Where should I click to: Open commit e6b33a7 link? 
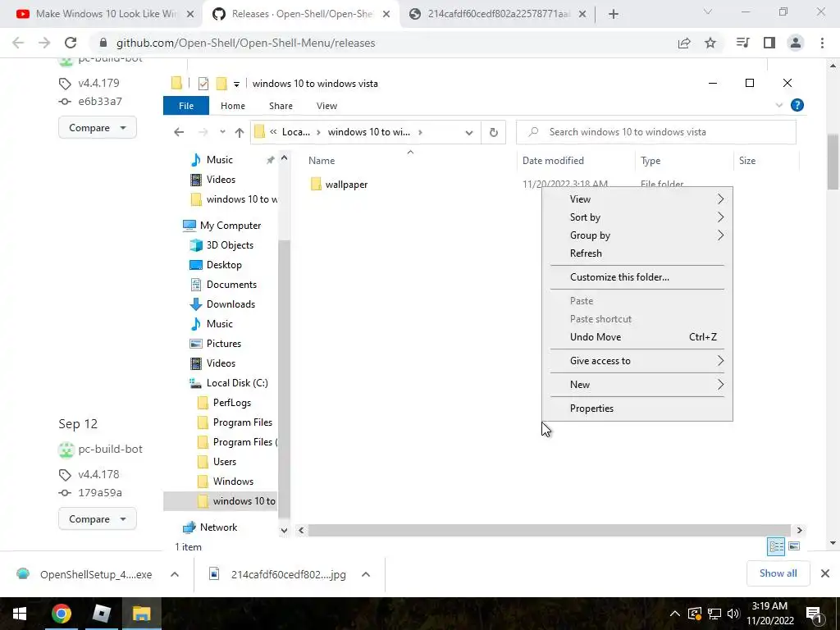tap(100, 101)
